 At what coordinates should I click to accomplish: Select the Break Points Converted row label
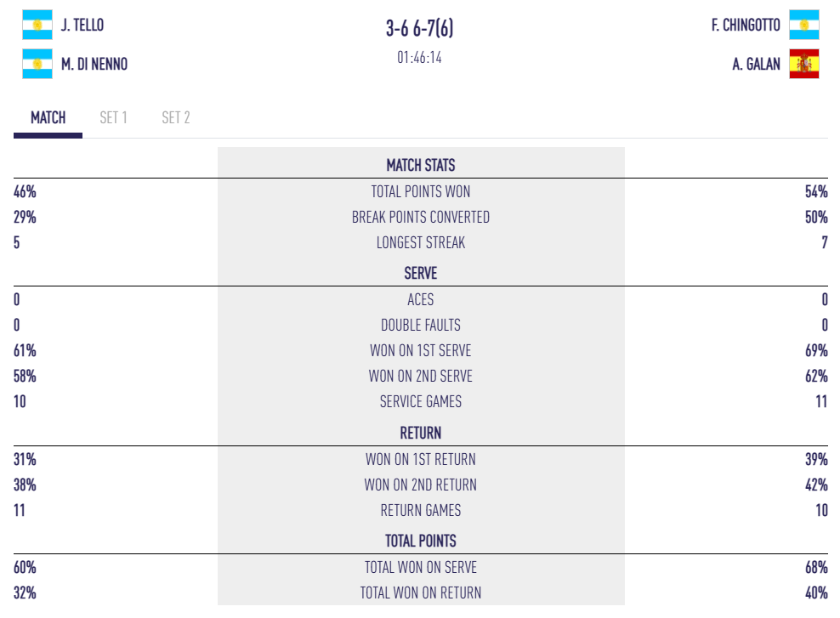[421, 218]
